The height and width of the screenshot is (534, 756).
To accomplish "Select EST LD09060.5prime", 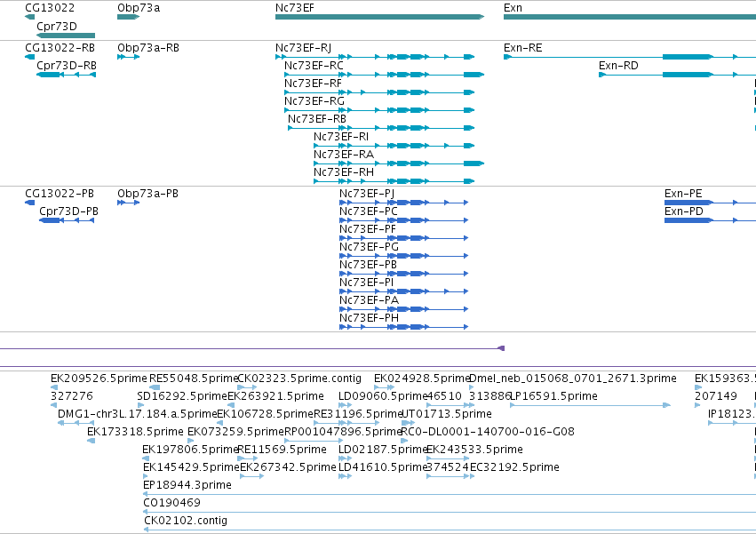I will pyautogui.click(x=382, y=396).
